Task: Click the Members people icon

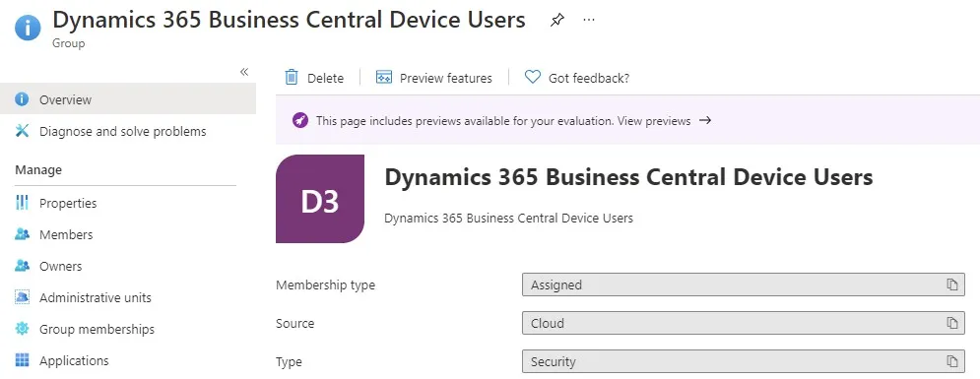Action: 22,234
